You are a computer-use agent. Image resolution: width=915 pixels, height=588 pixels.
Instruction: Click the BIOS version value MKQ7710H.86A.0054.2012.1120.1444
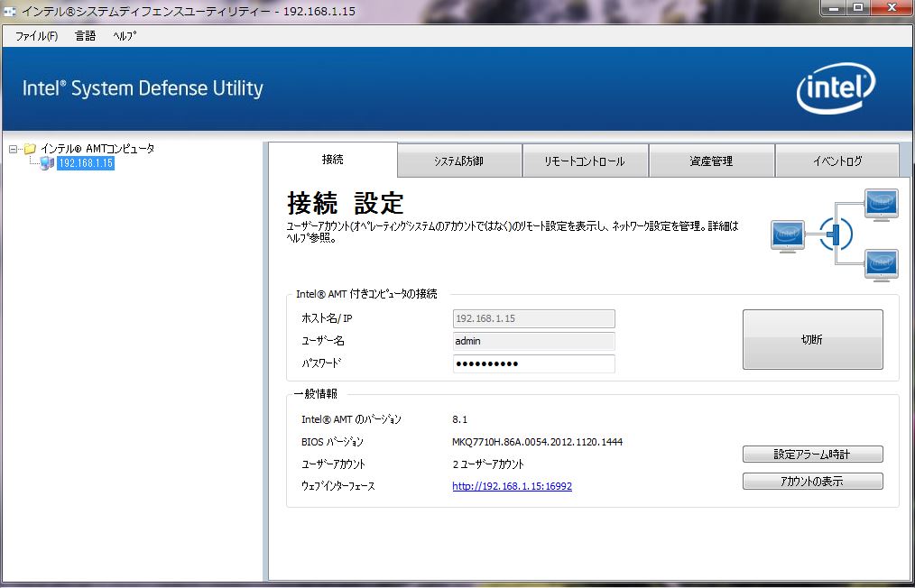537,442
